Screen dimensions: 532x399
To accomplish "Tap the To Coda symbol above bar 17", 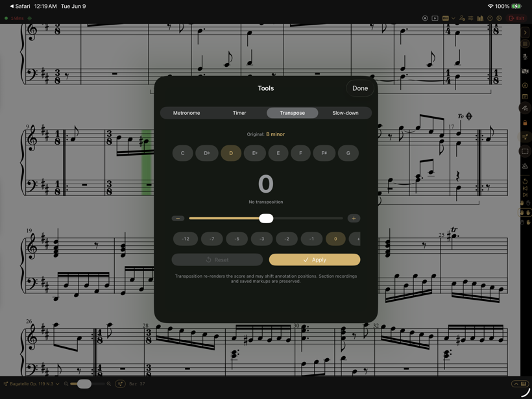I will (x=465, y=116).
